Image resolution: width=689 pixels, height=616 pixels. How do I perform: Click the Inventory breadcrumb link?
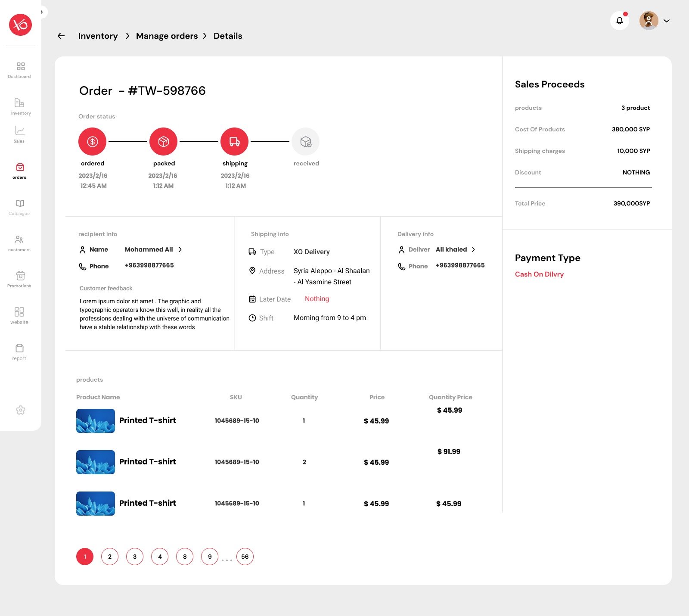[98, 36]
